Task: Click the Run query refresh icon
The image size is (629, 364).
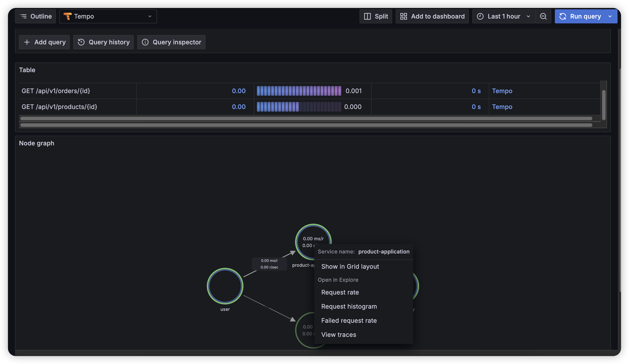Action: point(563,17)
